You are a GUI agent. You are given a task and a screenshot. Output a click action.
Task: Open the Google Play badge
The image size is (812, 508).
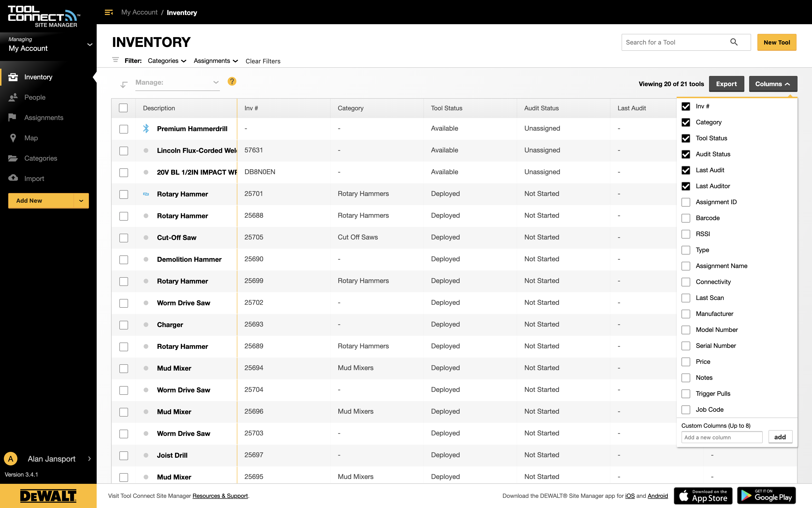point(766,496)
